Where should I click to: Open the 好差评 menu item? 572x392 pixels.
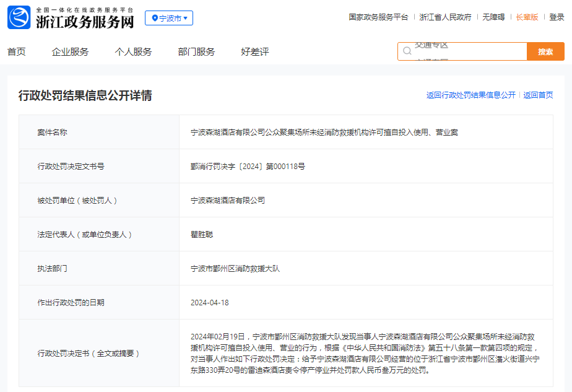255,52
